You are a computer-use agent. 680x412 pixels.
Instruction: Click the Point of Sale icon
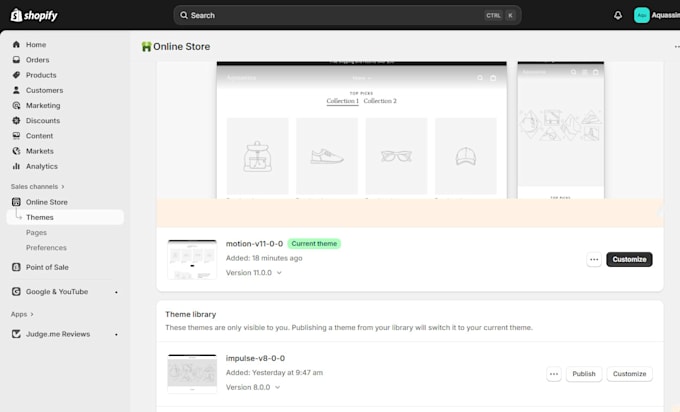16,267
